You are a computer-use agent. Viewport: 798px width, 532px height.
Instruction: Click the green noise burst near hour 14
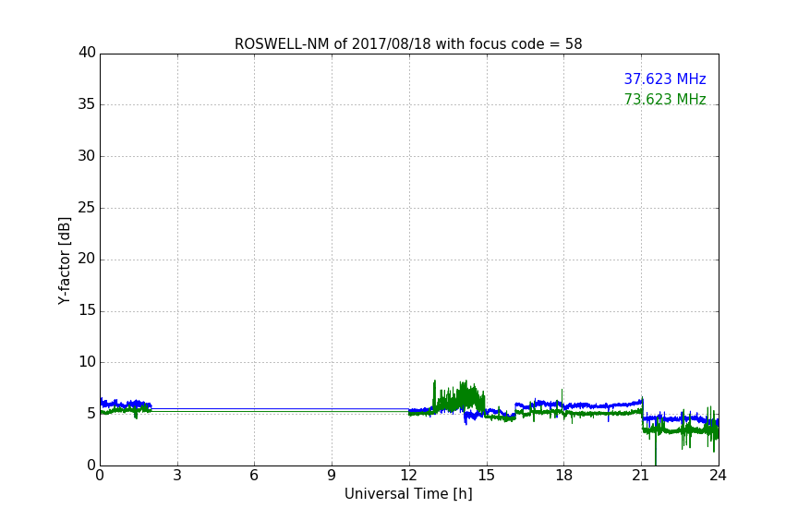click(x=458, y=397)
